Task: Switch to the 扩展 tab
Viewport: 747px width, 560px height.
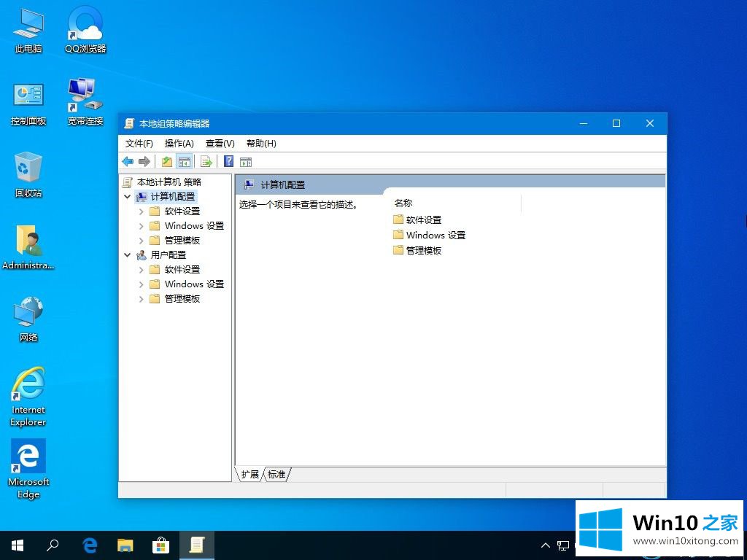Action: click(x=249, y=474)
